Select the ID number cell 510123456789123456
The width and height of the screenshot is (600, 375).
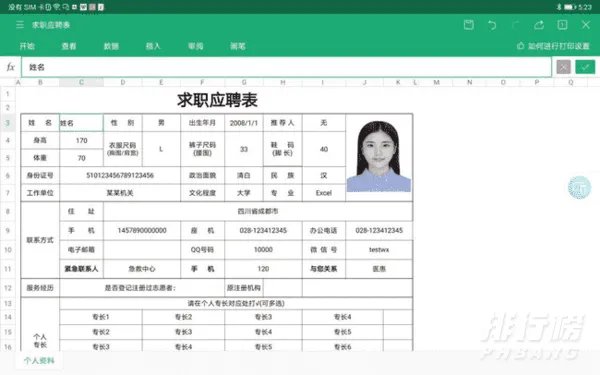pyautogui.click(x=120, y=175)
